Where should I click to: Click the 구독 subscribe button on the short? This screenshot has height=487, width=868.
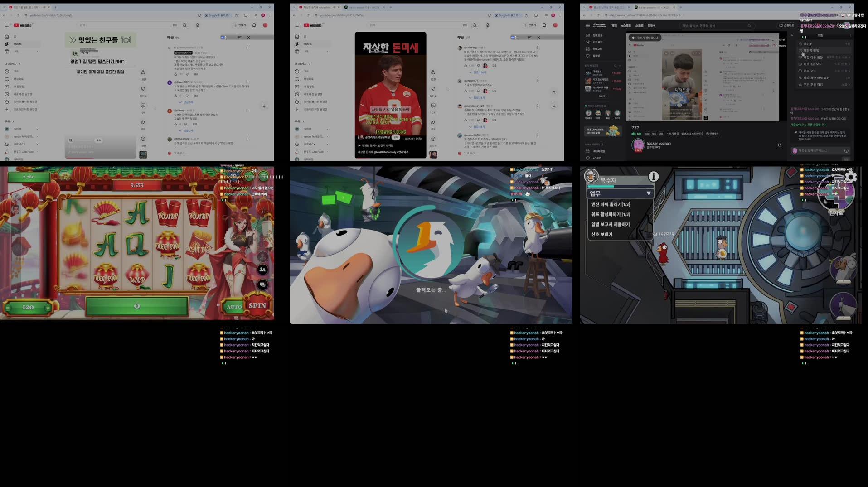pos(396,138)
